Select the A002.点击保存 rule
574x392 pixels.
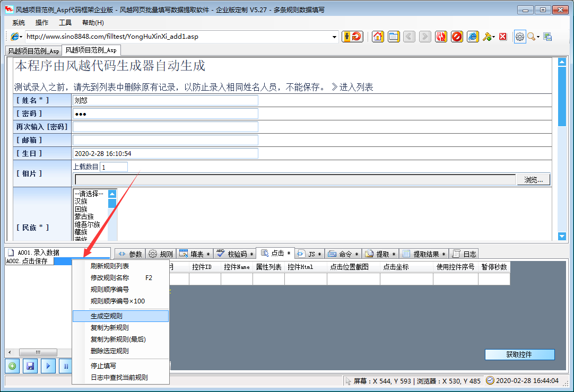click(27, 262)
